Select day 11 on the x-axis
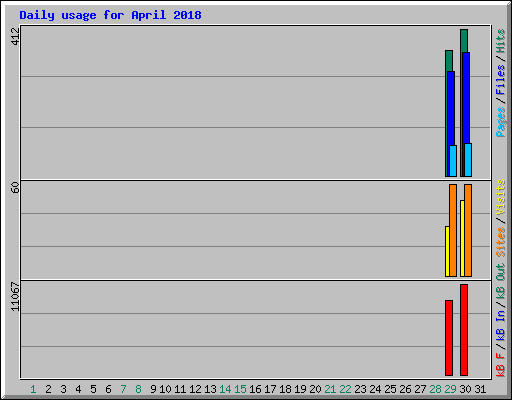The image size is (512, 400). tap(180, 389)
